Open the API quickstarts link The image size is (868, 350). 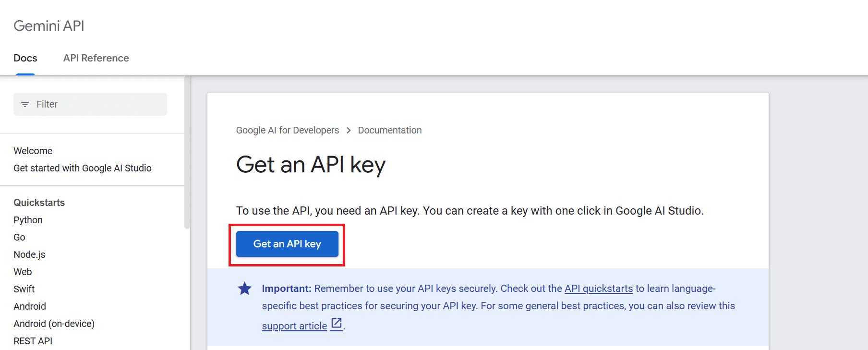[598, 289]
